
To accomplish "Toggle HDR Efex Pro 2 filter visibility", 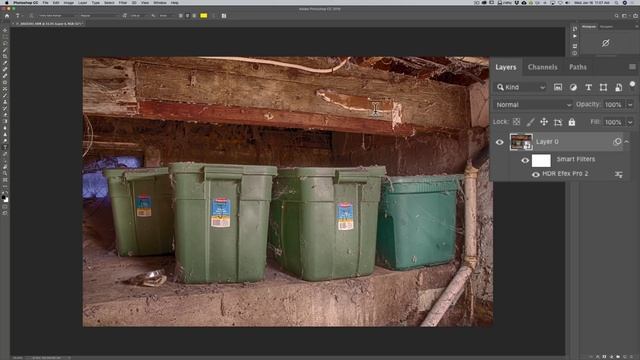I will pyautogui.click(x=536, y=174).
